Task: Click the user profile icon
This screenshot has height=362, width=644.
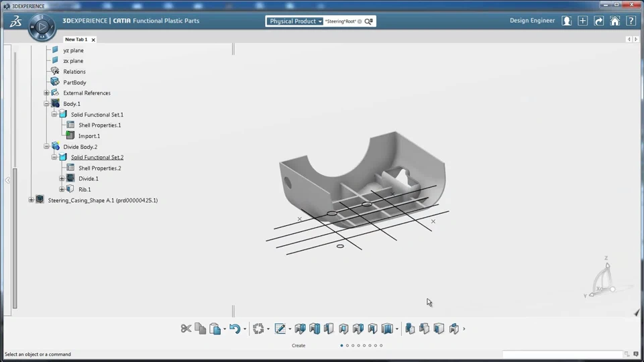Action: click(567, 21)
